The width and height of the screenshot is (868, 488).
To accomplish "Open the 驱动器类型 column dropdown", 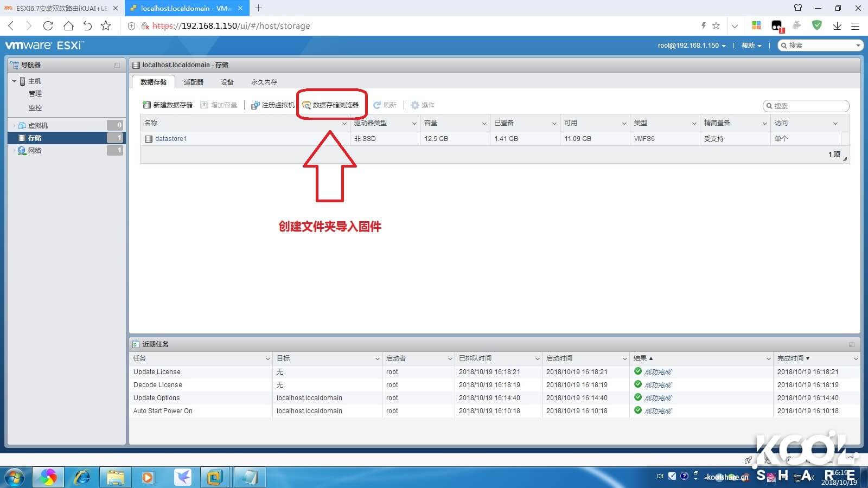I will tap(414, 123).
